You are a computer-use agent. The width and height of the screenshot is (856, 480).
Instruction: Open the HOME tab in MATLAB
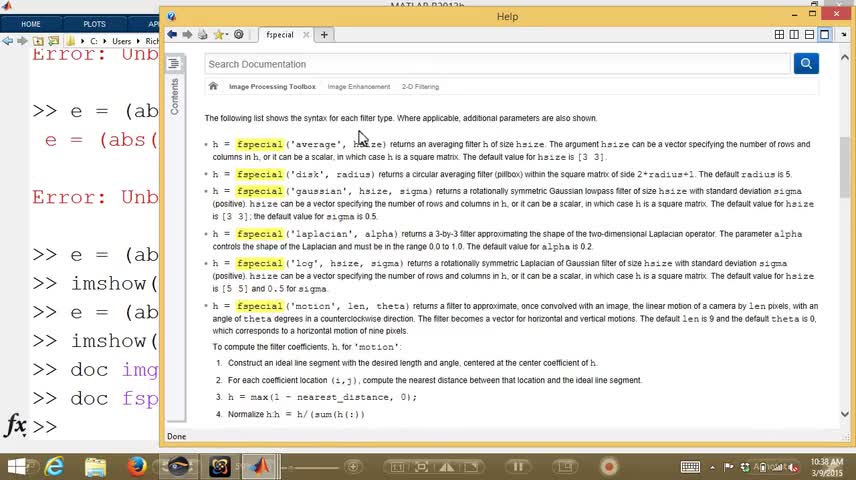click(31, 24)
